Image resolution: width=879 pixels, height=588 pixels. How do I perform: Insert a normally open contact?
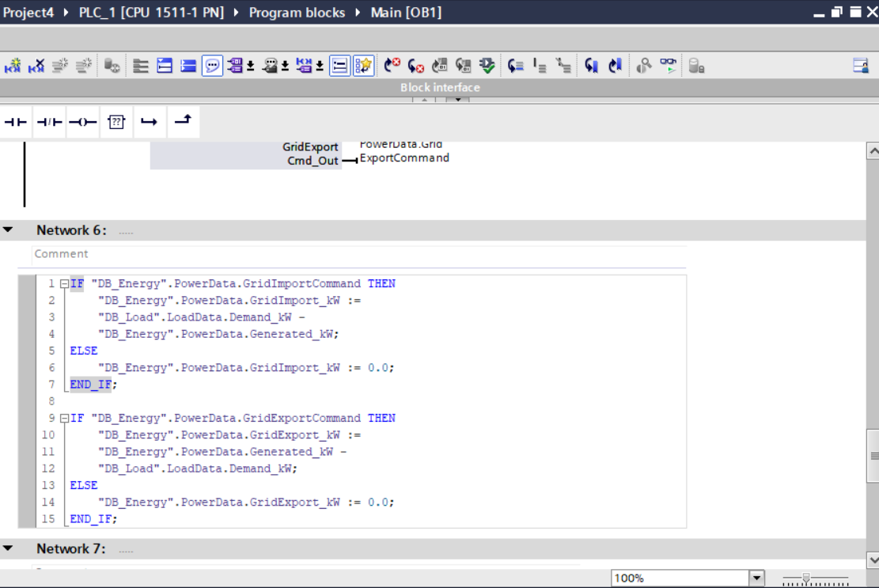pos(16,122)
